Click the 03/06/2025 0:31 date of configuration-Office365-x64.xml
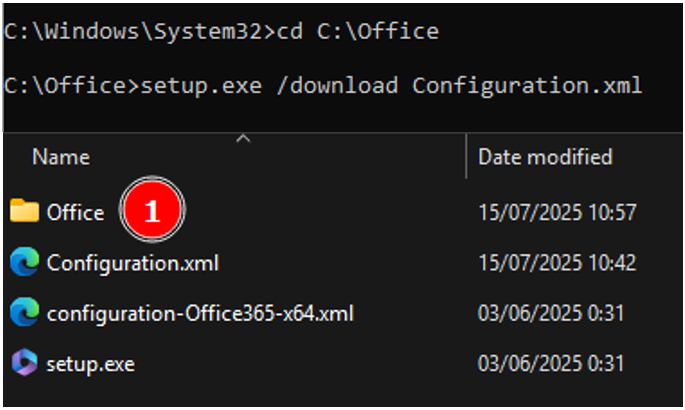 pyautogui.click(x=551, y=314)
